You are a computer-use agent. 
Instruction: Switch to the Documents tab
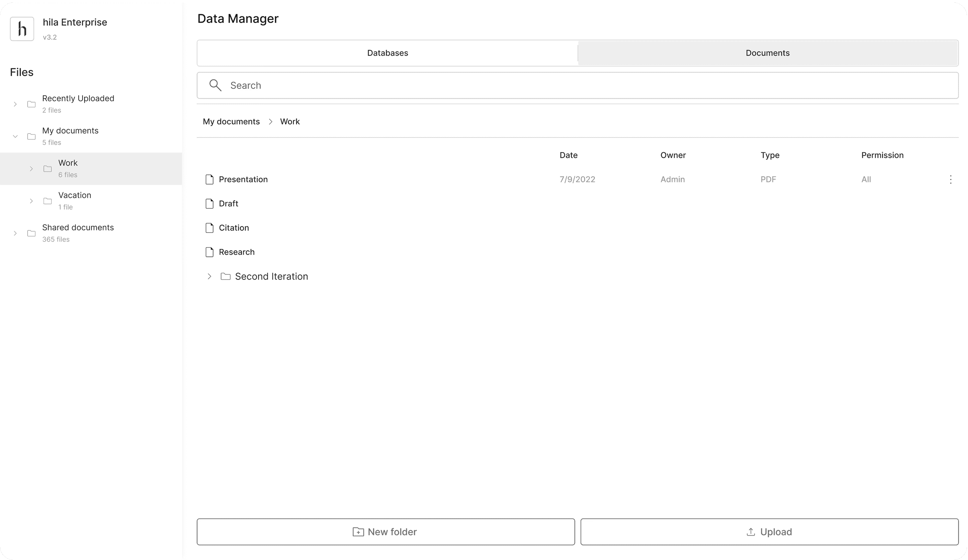767,53
